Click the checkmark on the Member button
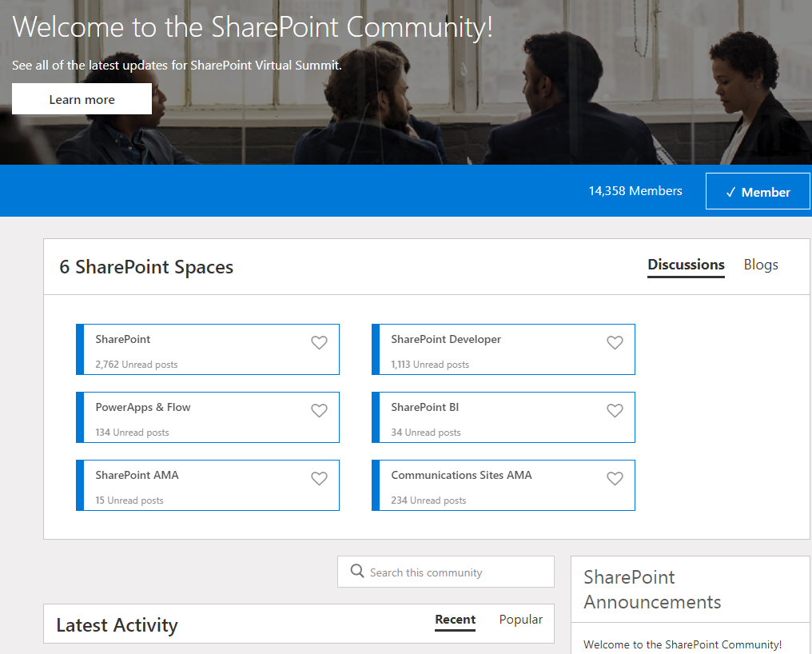 click(730, 192)
